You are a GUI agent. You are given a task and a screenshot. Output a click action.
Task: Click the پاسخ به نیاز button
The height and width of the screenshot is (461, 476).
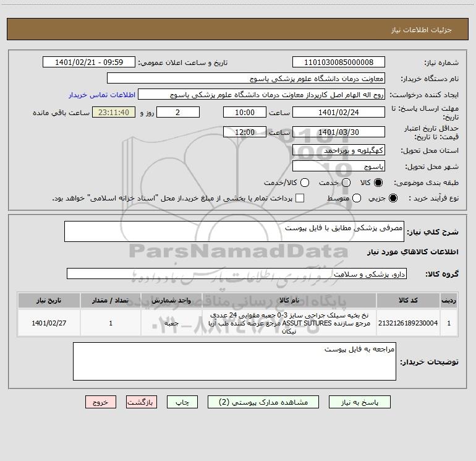pyautogui.click(x=359, y=402)
